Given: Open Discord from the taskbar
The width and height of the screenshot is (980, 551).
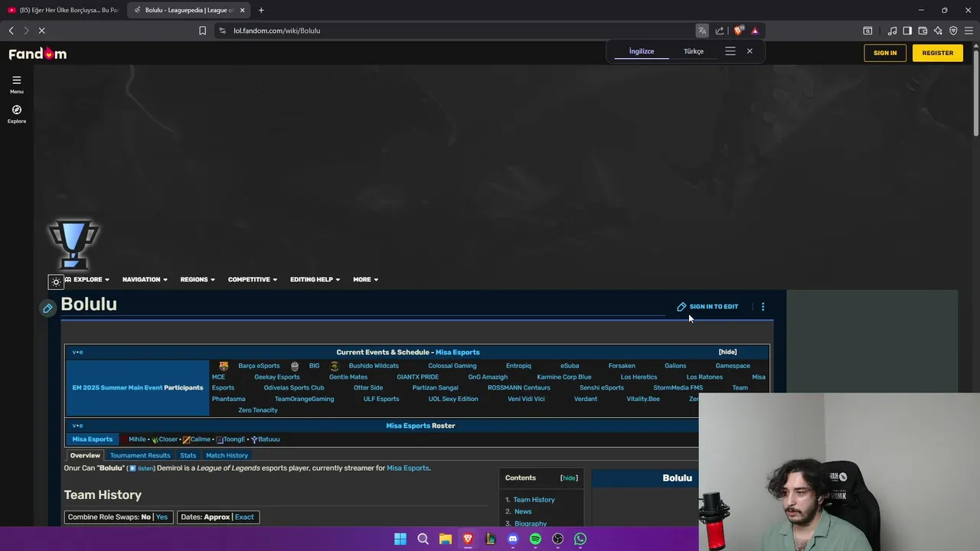Looking at the screenshot, I should click(513, 539).
